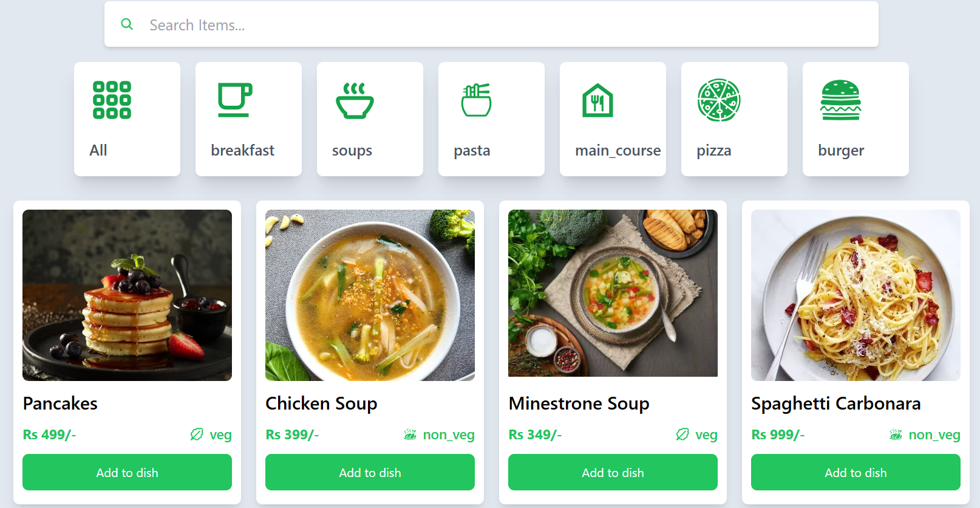Viewport: 980px width, 508px height.
Task: Select the All categories grid icon
Action: click(x=112, y=100)
